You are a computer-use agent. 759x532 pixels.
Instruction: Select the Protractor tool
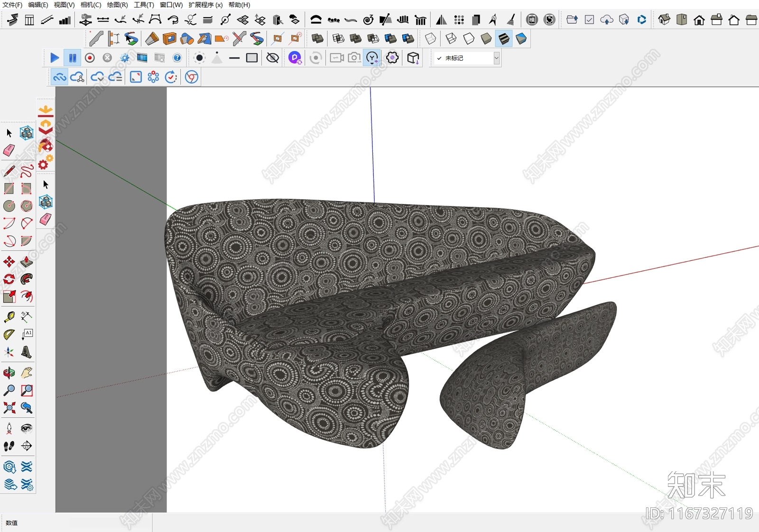(x=9, y=335)
